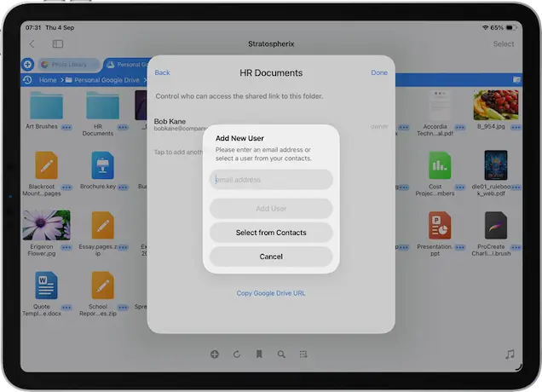Open the Erigeron Flower.jpg thumbnail
This screenshot has height=392, width=542.
click(47, 226)
